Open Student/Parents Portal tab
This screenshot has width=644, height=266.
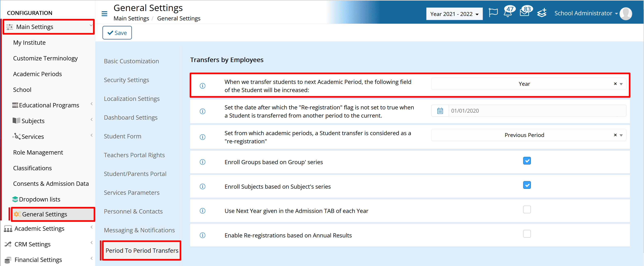coord(135,174)
